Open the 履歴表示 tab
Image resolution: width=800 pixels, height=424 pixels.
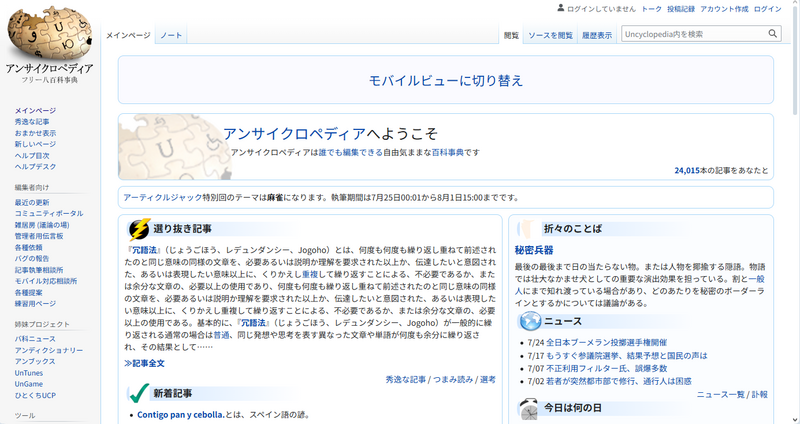[x=597, y=35]
